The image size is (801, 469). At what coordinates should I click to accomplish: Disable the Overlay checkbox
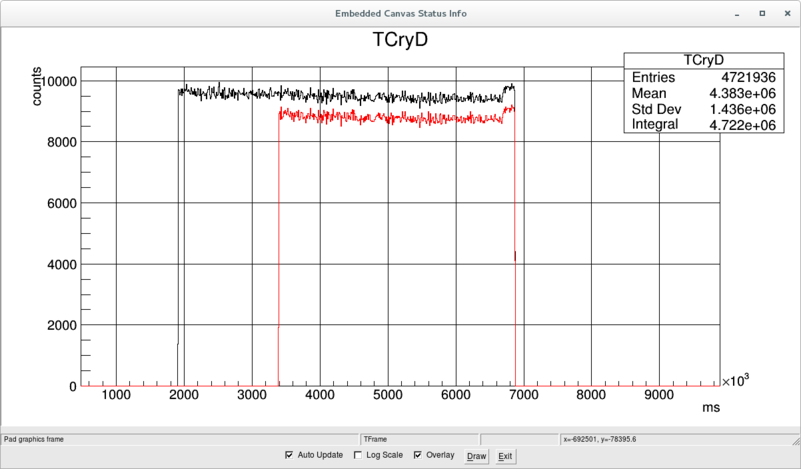(x=418, y=455)
